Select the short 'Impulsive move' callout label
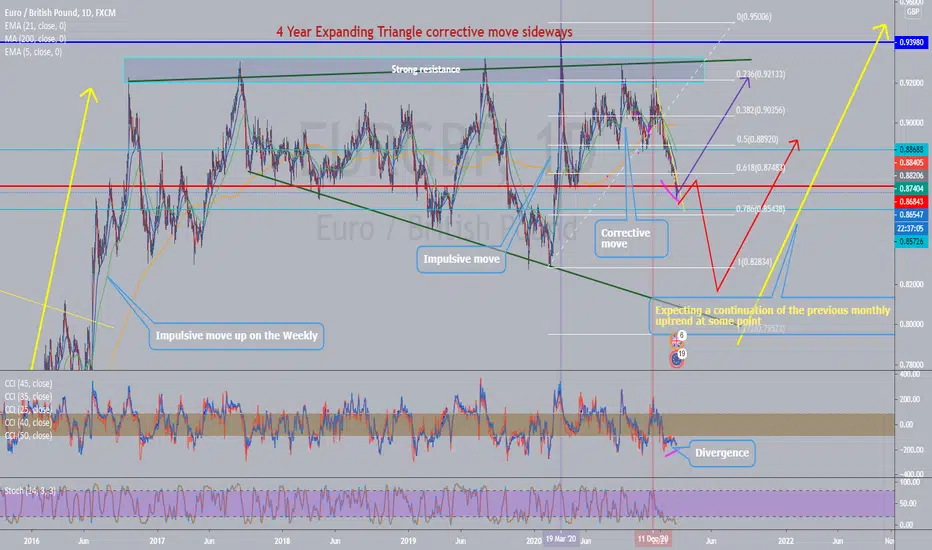 coord(461,259)
